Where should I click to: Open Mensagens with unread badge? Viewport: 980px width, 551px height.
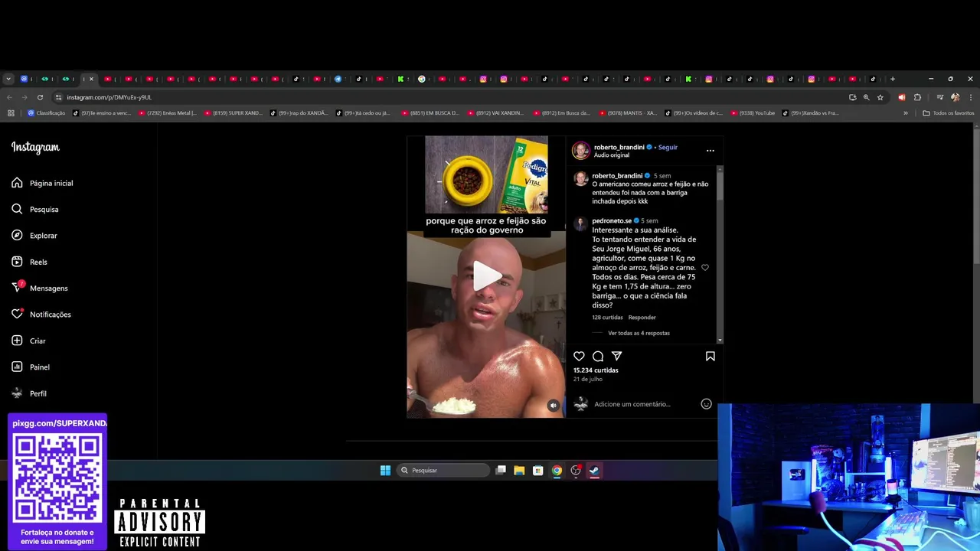coord(40,288)
